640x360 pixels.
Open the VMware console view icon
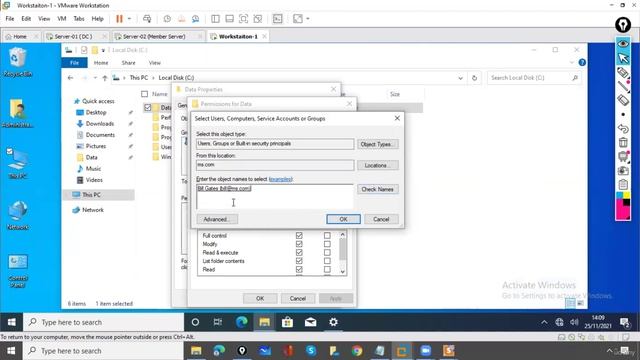[277, 19]
